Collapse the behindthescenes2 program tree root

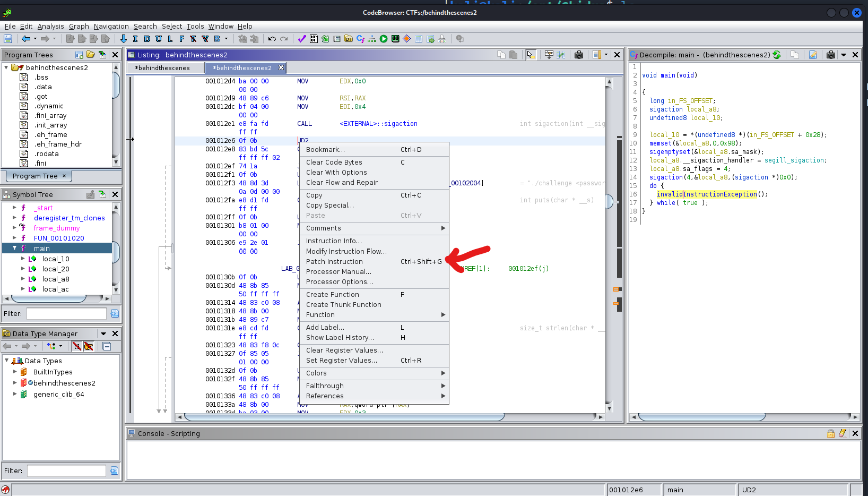click(x=6, y=67)
